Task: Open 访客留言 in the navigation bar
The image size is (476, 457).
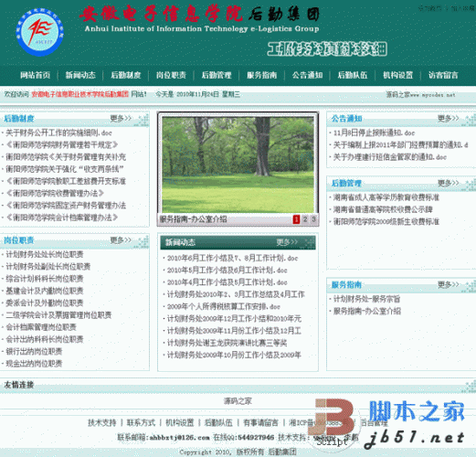Action: point(443,75)
